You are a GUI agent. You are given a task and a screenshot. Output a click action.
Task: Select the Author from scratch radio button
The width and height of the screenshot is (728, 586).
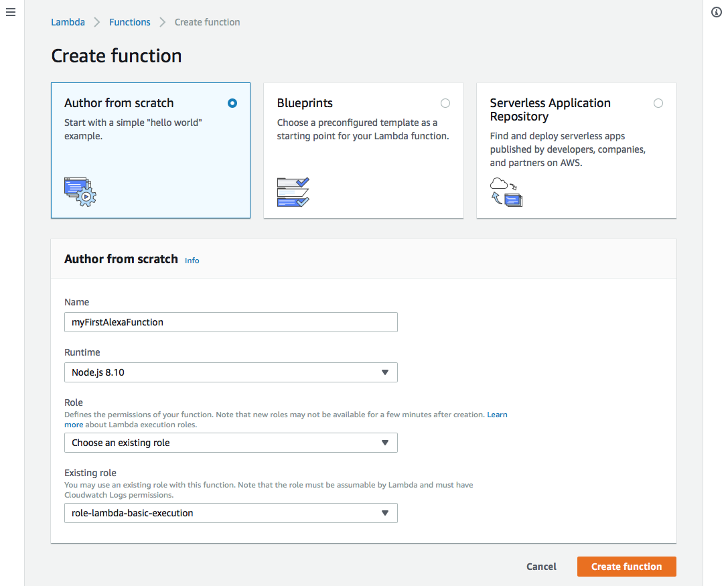click(x=232, y=103)
